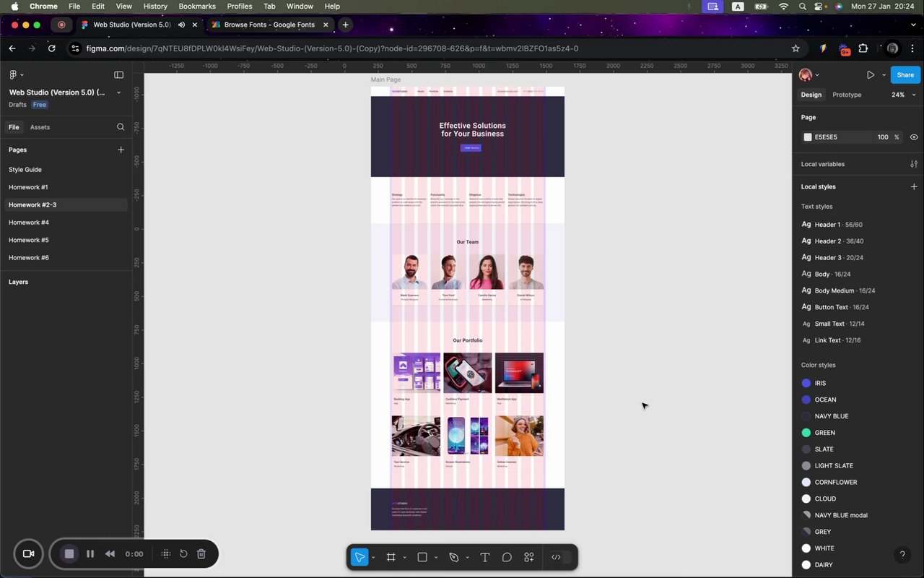
Task: Click the Share button
Action: pyautogui.click(x=905, y=75)
